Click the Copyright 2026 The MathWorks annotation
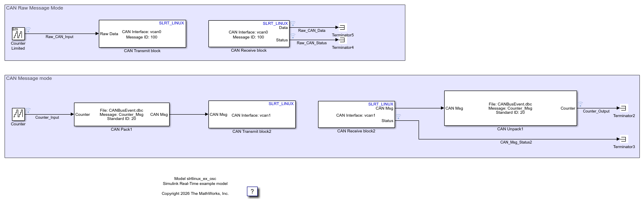 pyautogui.click(x=195, y=193)
